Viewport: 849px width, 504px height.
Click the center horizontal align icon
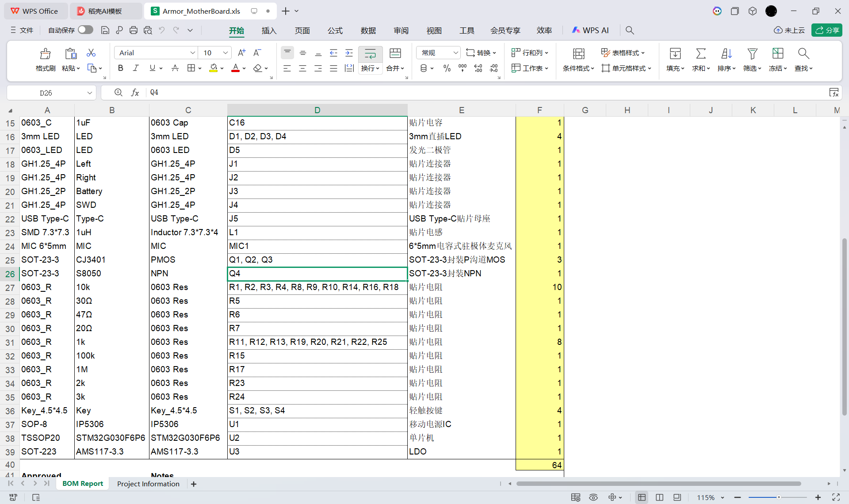(302, 68)
